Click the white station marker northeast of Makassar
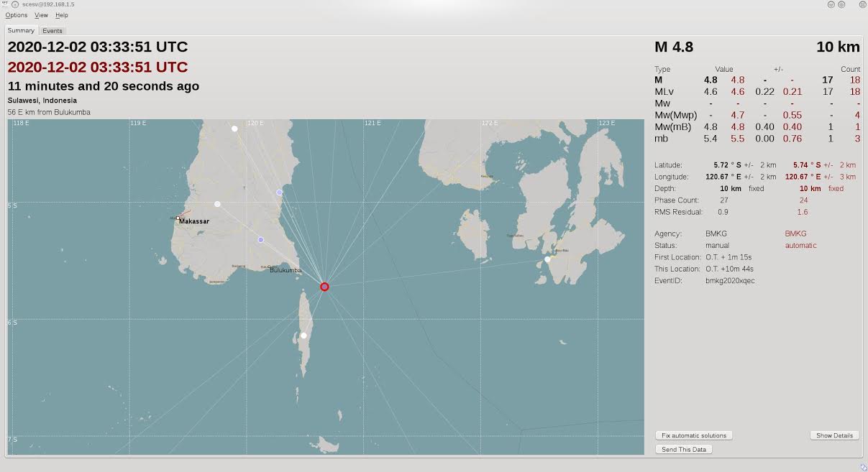Screen dimensions: 868x472 217,204
